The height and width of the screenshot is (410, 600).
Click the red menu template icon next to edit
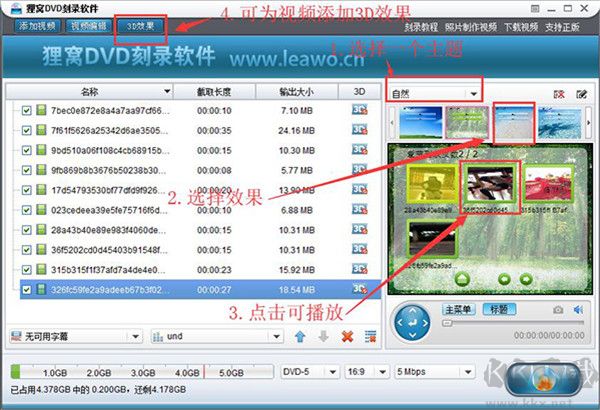559,94
